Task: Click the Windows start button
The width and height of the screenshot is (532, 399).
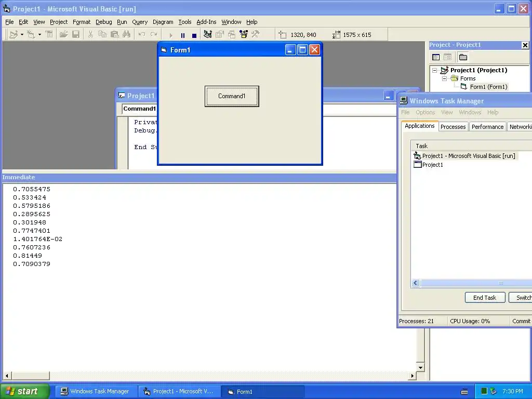Action: [x=24, y=391]
